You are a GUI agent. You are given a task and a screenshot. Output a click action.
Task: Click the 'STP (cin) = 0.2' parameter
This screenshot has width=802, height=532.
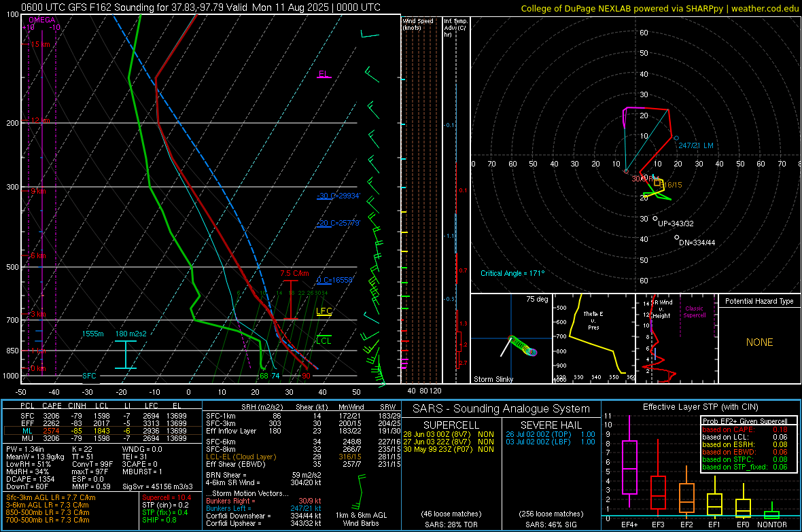point(165,505)
